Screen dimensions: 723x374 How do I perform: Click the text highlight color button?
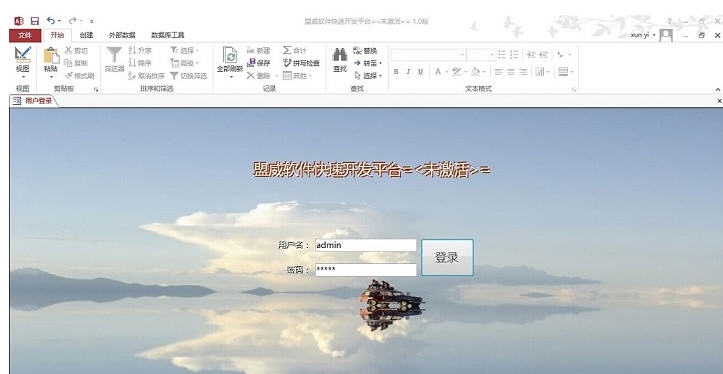(456, 72)
